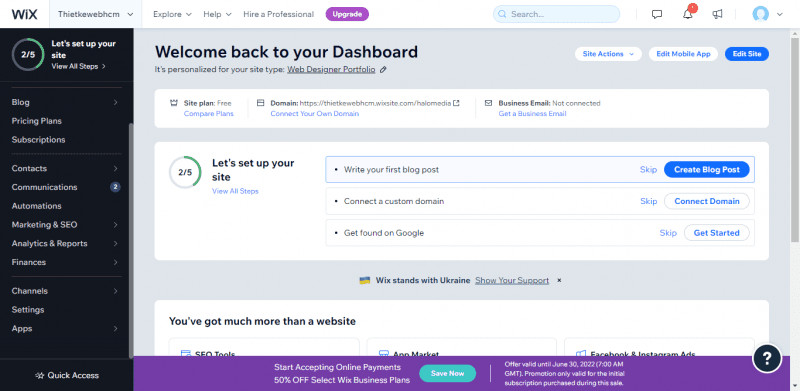The height and width of the screenshot is (391, 800).
Task: Click the Create Blog Post button
Action: pyautogui.click(x=707, y=169)
